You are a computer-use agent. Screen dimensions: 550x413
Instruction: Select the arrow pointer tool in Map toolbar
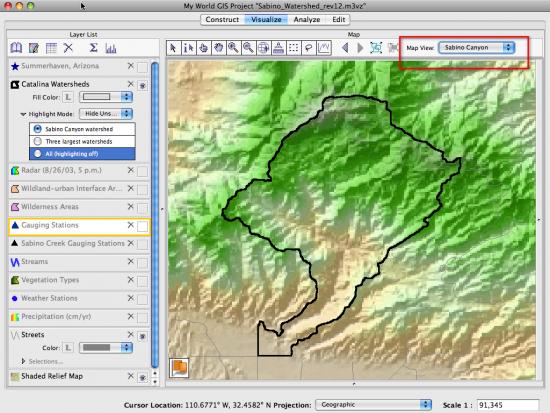173,48
